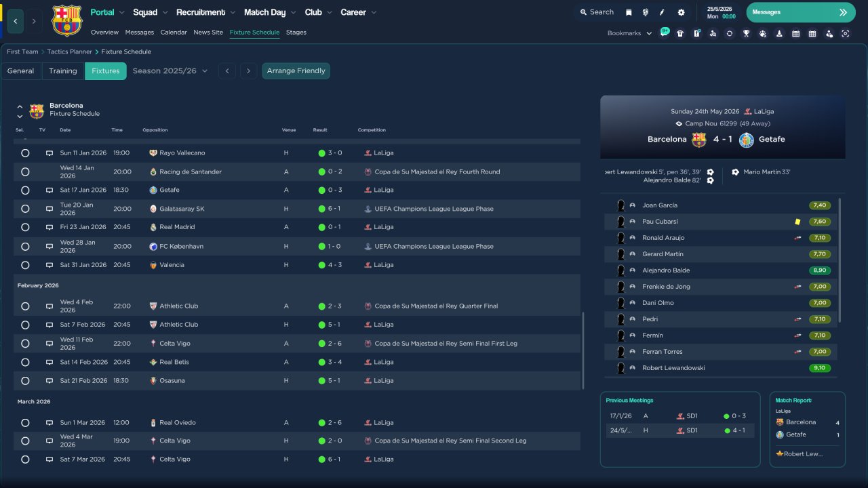
Task: Click the settings gear icon
Action: (681, 12)
